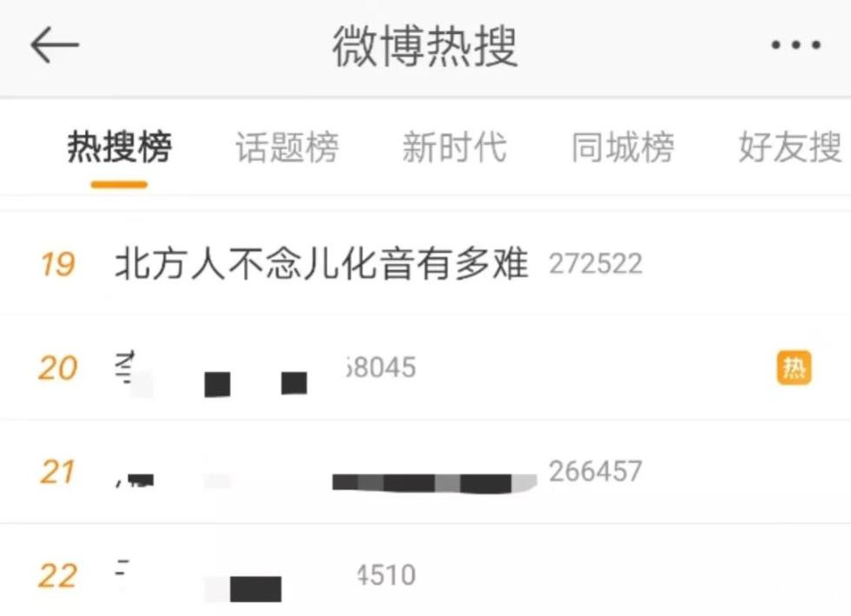Open the 好友搜 tab
This screenshot has width=851, height=616.
click(790, 147)
